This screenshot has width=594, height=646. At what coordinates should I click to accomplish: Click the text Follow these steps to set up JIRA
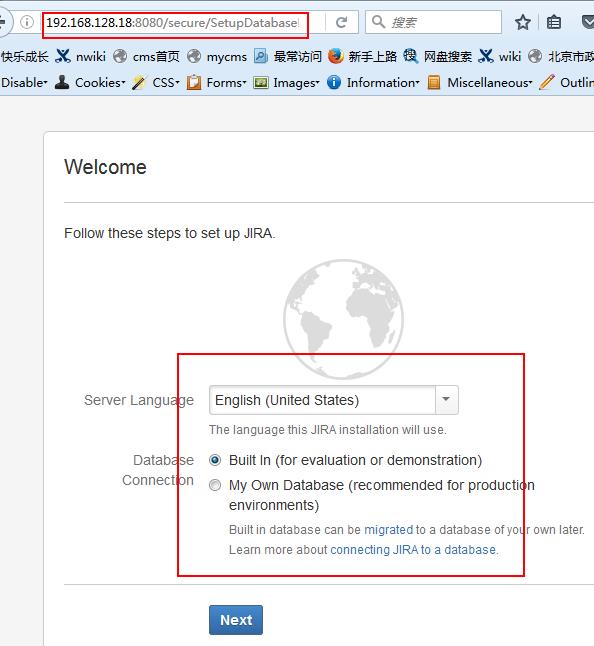169,234
